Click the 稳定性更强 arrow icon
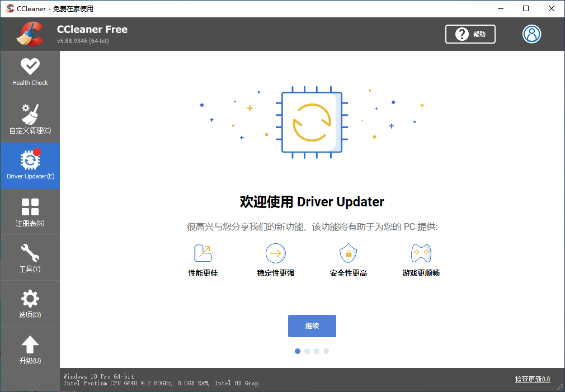Screen dimensions: 565x392 275,253
